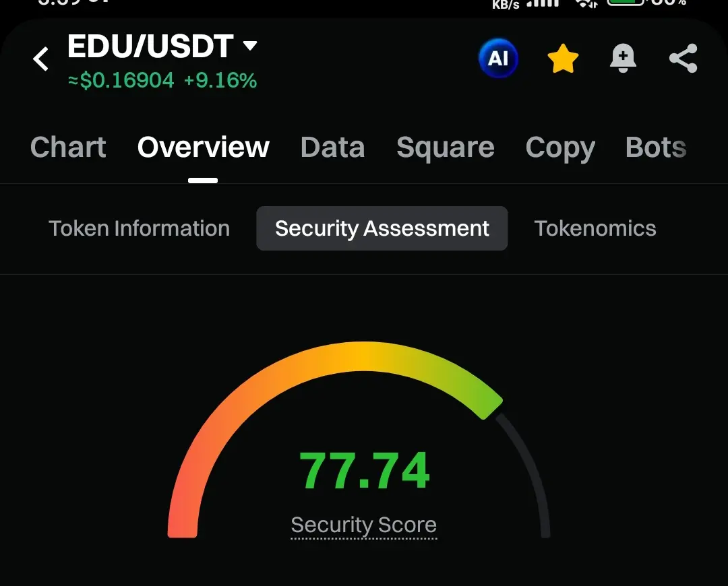The image size is (728, 586).
Task: Toggle the yellow favorite star
Action: [x=563, y=59]
